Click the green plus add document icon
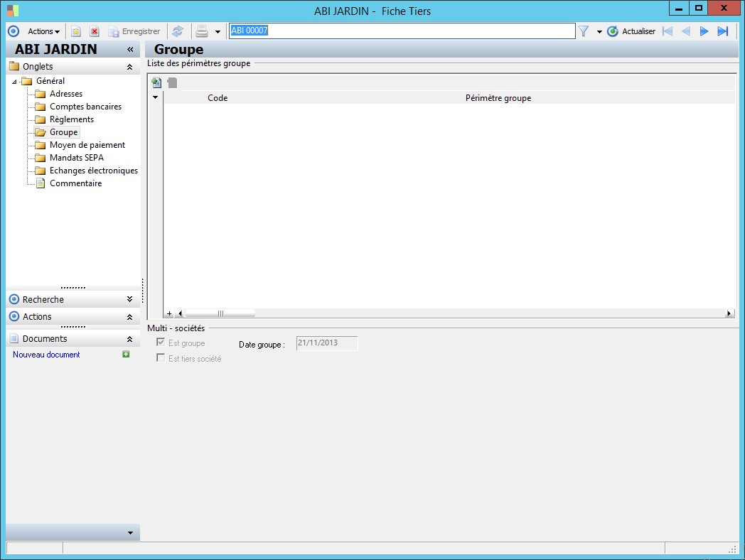The height and width of the screenshot is (560, 745). pyautogui.click(x=126, y=355)
